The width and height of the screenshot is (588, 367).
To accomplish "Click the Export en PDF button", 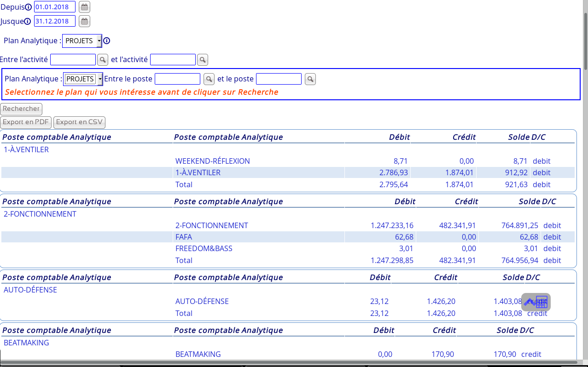I will 26,122.
